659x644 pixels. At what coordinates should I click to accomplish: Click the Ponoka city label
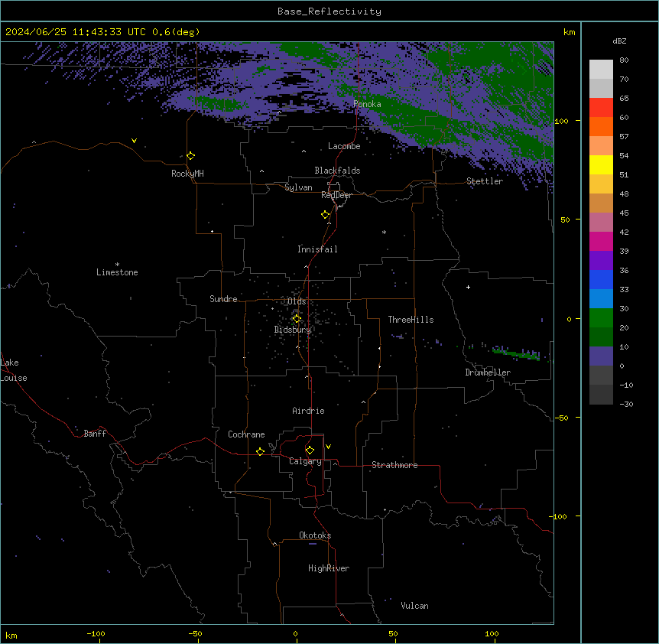pyautogui.click(x=367, y=104)
